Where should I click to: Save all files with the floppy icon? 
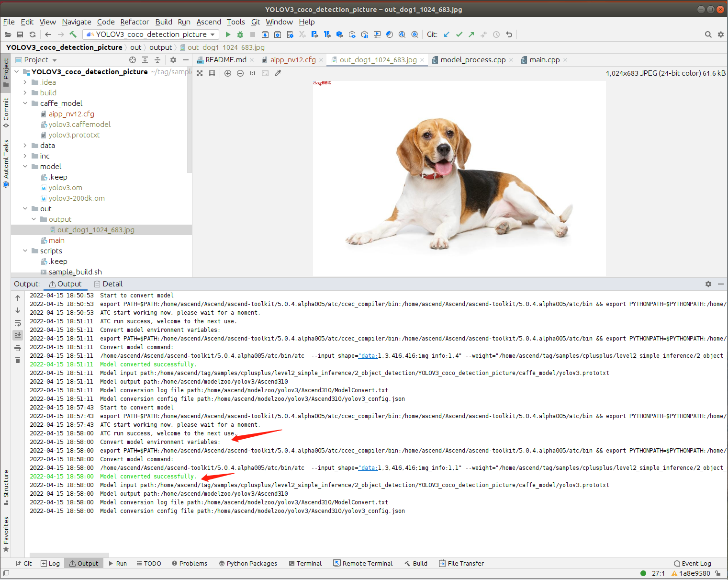(x=20, y=34)
